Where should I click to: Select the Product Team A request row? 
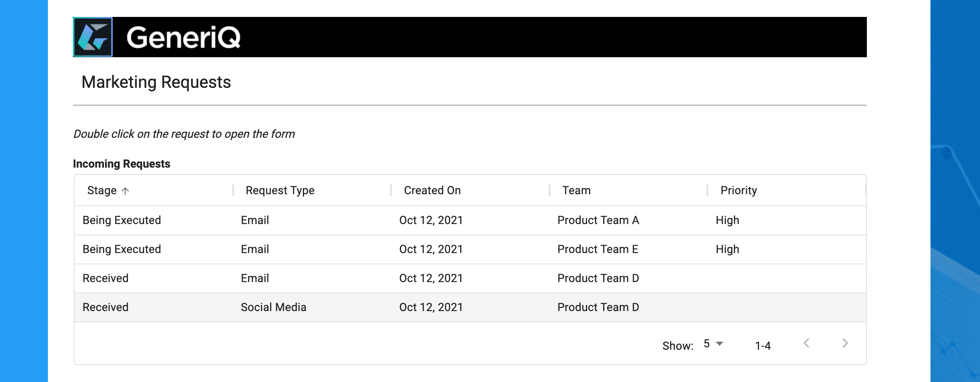pyautogui.click(x=470, y=220)
